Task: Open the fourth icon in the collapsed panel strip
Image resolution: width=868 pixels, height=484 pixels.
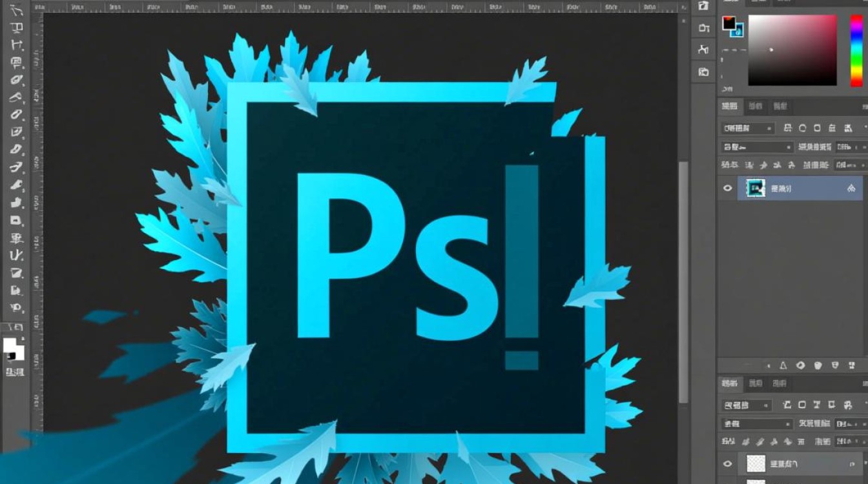Action: click(704, 72)
